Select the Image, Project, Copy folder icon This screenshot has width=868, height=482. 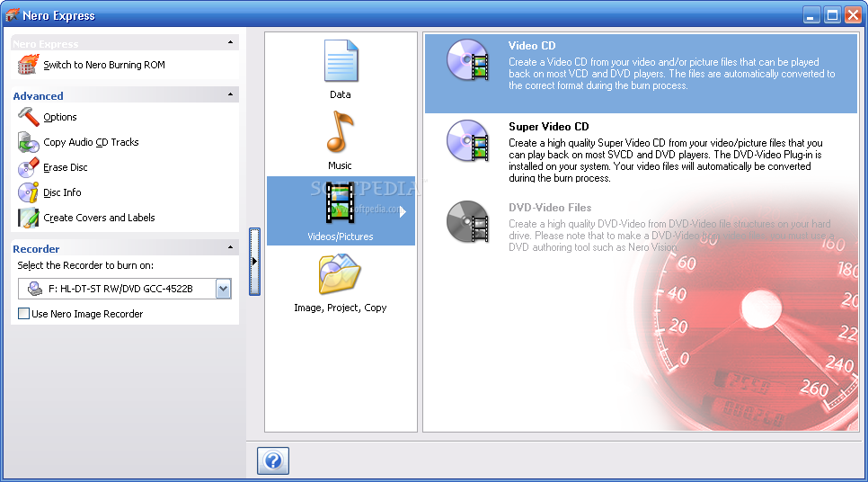tap(340, 273)
